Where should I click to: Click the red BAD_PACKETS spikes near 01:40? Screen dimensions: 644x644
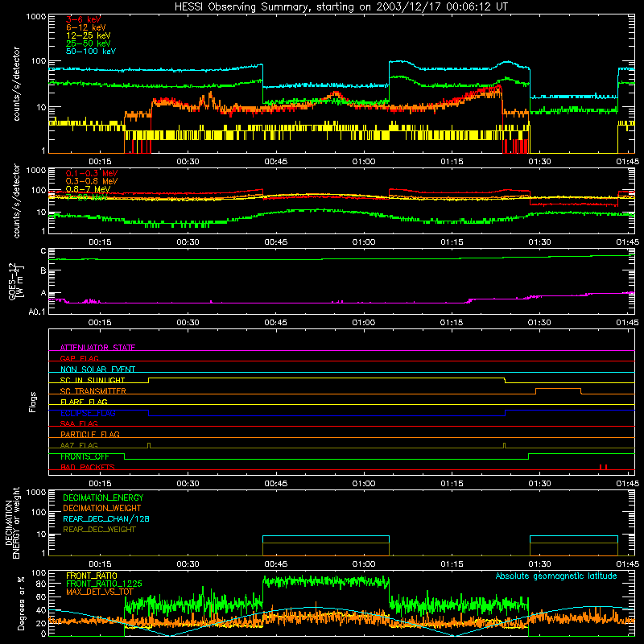[x=603, y=467]
